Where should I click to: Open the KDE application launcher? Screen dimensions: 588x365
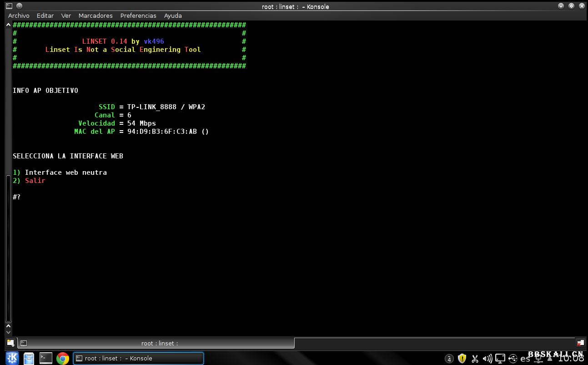[x=12, y=358]
